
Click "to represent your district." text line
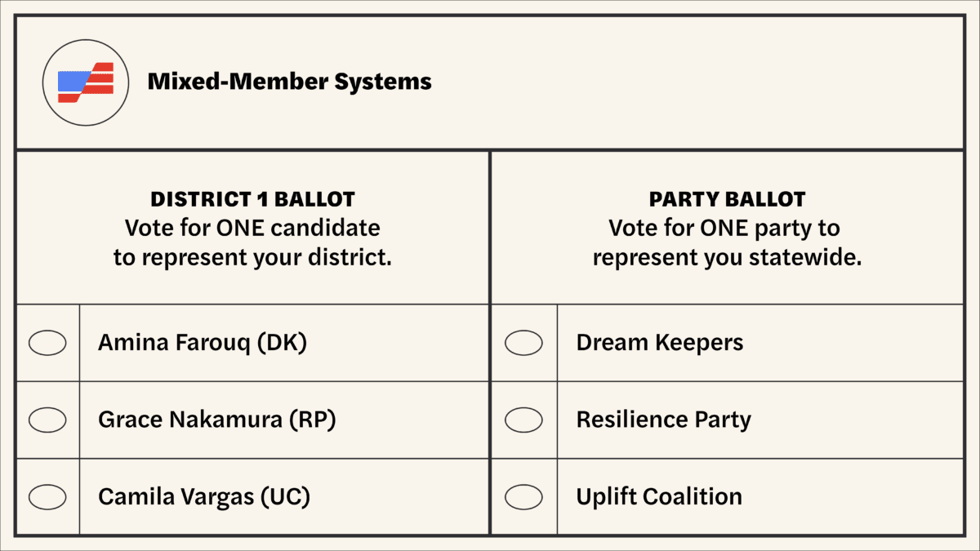point(252,257)
